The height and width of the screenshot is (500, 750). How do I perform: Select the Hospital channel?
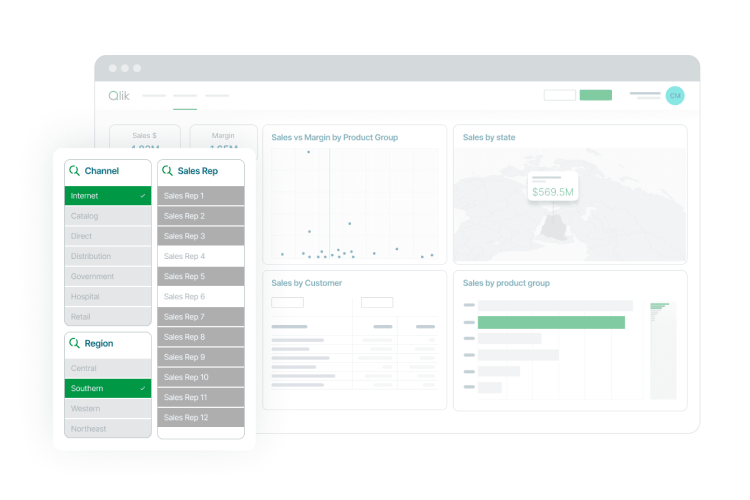108,297
